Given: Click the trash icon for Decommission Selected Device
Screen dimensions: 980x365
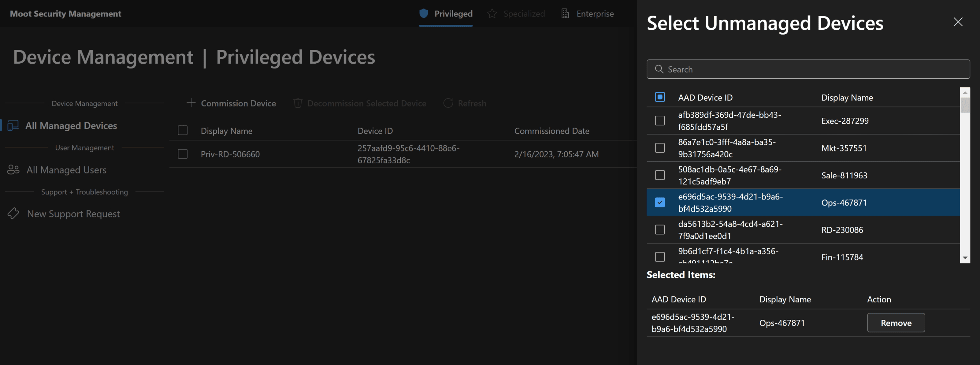Looking at the screenshot, I should 298,103.
